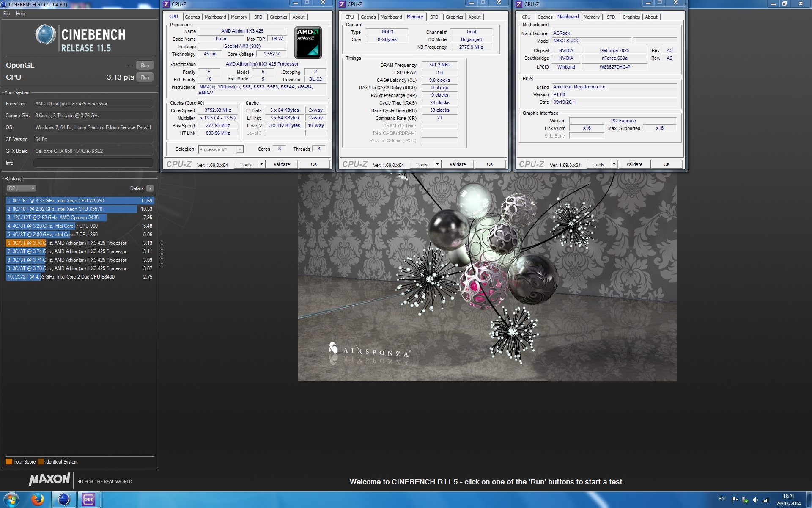812x508 pixels.
Task: Click the Identical System legend swatch
Action: [x=41, y=462]
